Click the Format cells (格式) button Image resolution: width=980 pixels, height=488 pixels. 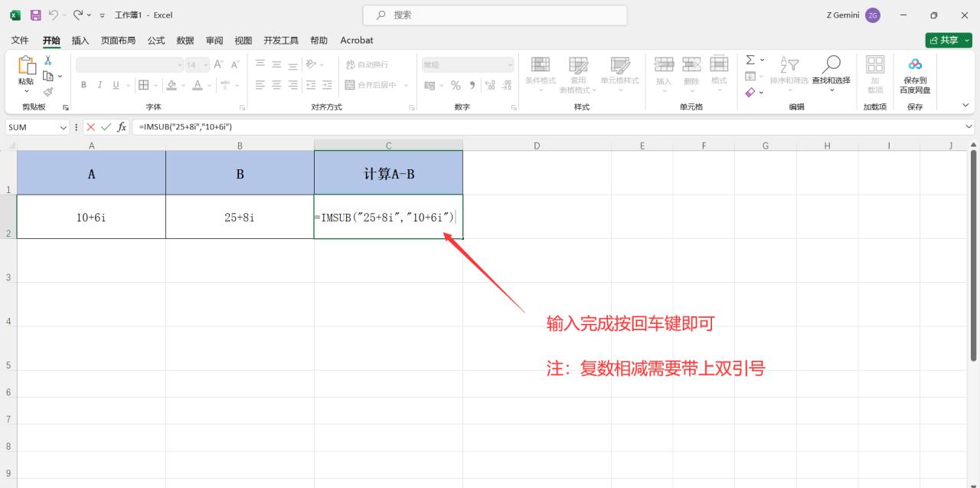pos(719,74)
